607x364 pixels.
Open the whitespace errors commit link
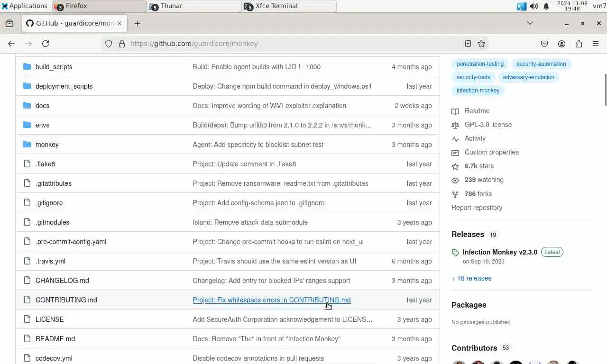(272, 300)
